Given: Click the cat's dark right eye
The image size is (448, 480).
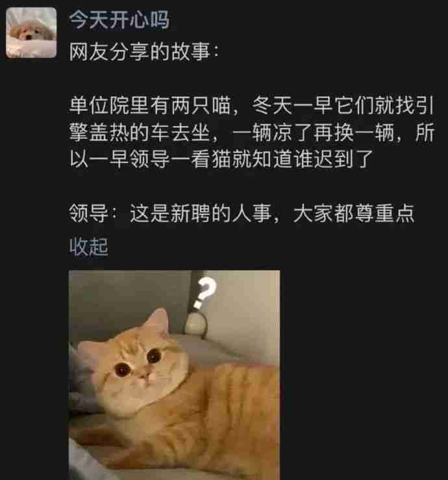Looking at the screenshot, I should coord(154,356).
